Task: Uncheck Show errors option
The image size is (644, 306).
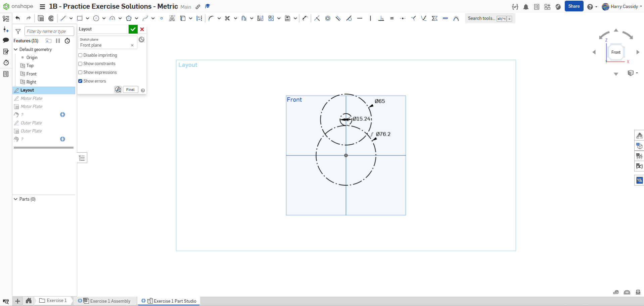Action: click(80, 81)
